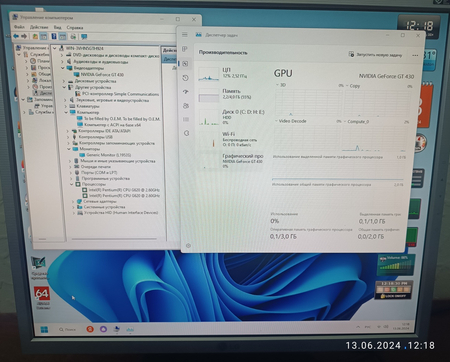
Task: Click the blue Help icon in Computer Management toolbar
Action: click(53, 36)
